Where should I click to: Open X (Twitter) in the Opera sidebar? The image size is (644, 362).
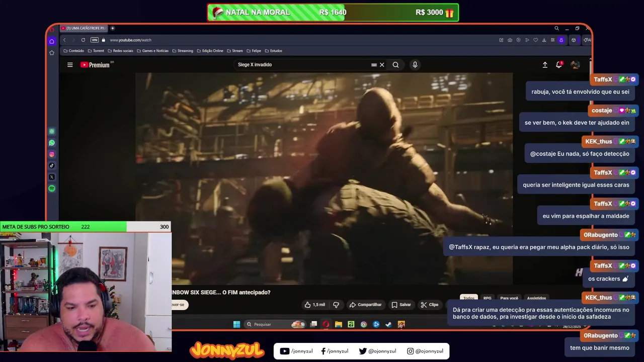click(52, 177)
